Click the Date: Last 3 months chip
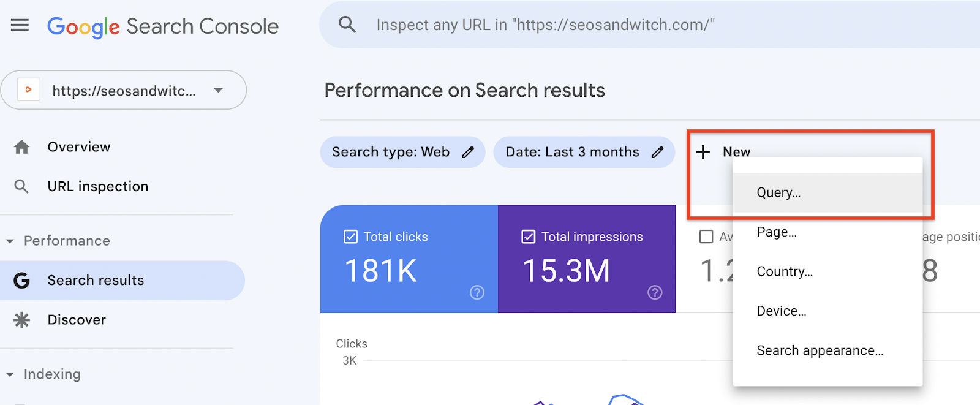 584,152
